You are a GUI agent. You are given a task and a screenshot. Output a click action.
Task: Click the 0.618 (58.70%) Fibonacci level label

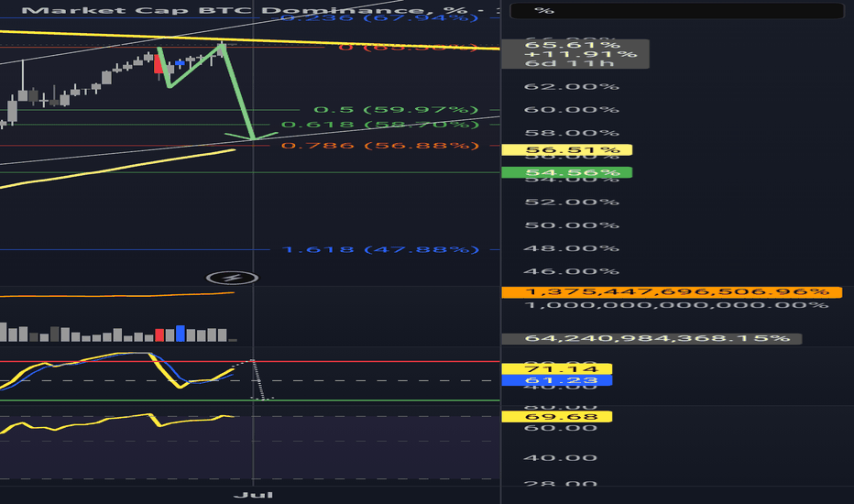click(x=380, y=125)
